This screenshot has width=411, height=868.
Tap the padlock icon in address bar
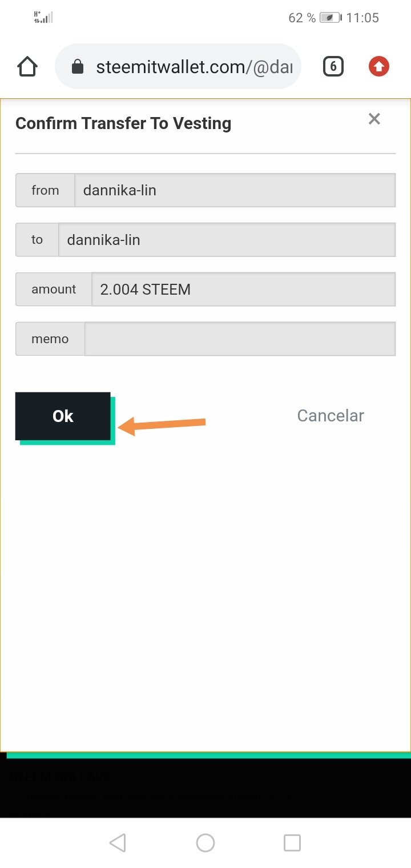pyautogui.click(x=77, y=67)
